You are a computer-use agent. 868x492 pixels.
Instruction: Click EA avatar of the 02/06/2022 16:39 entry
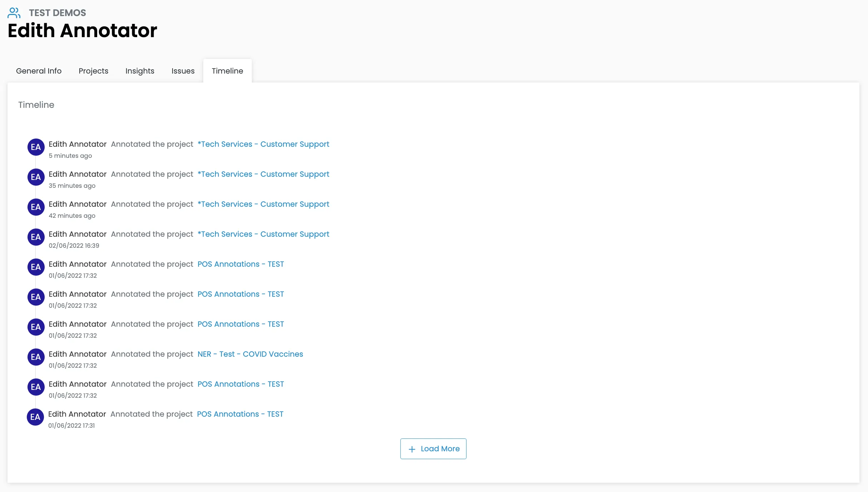[36, 237]
